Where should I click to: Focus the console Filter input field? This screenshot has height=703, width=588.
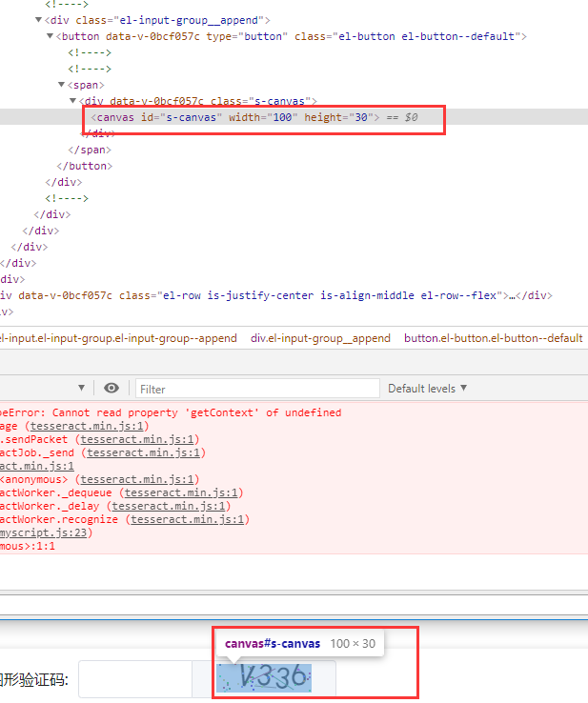257,389
